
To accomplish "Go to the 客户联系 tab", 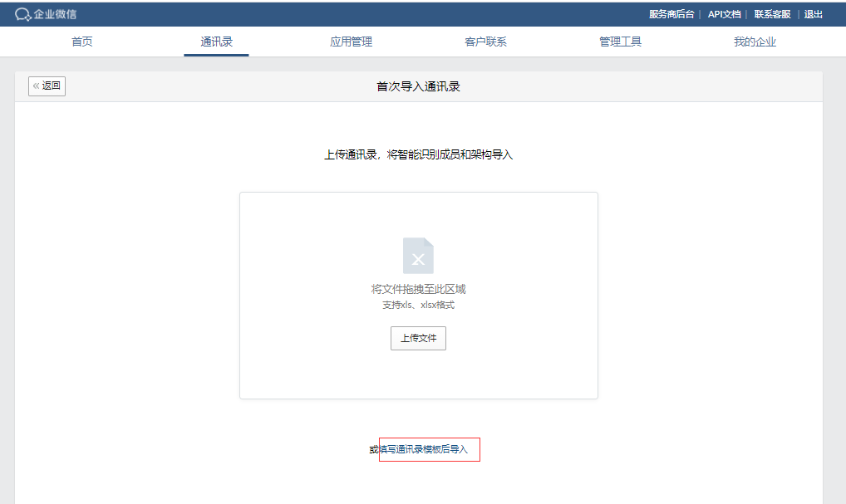I will (485, 42).
